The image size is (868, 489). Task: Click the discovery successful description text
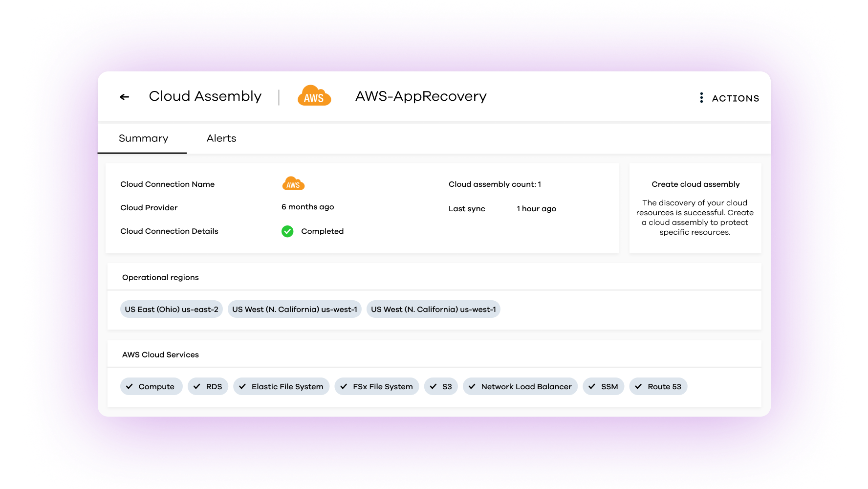tap(695, 218)
